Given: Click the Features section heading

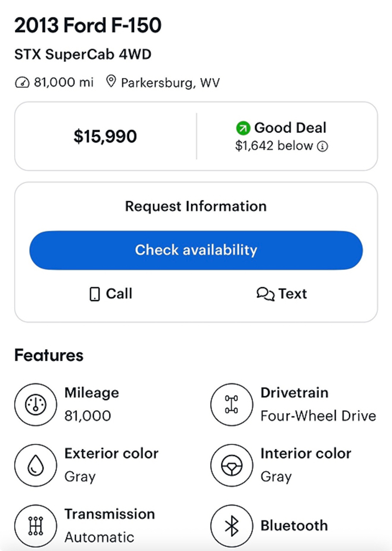Looking at the screenshot, I should [49, 355].
